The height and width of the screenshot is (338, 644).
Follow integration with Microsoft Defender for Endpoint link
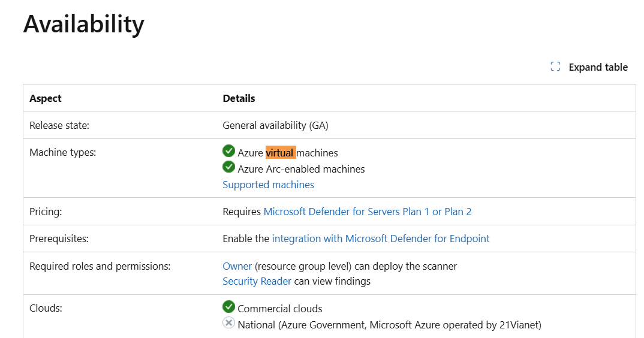tap(381, 239)
